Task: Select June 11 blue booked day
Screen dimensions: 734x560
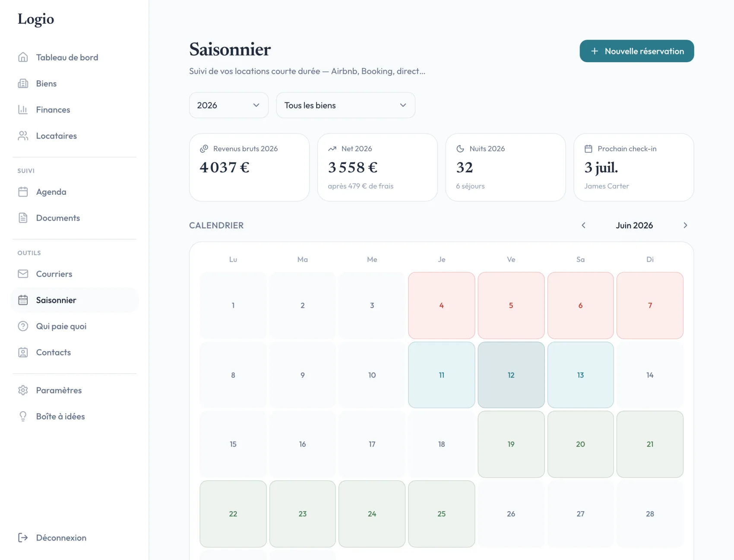Action: tap(442, 375)
